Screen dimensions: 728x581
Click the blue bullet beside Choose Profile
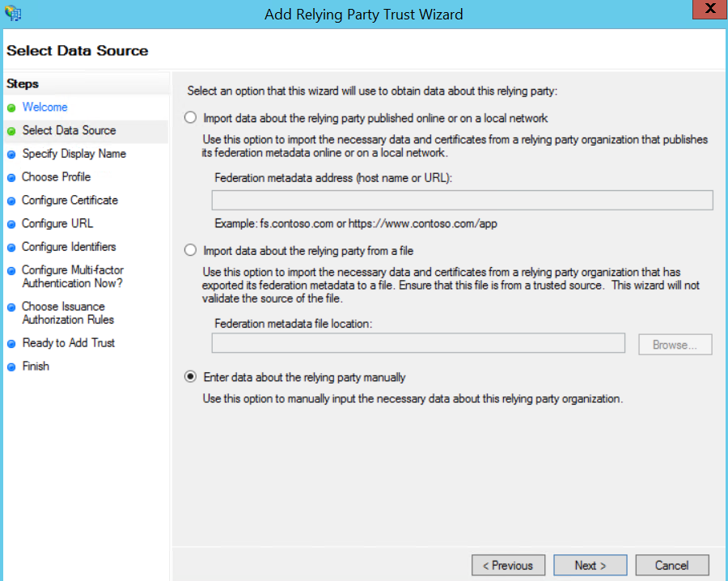click(x=11, y=178)
